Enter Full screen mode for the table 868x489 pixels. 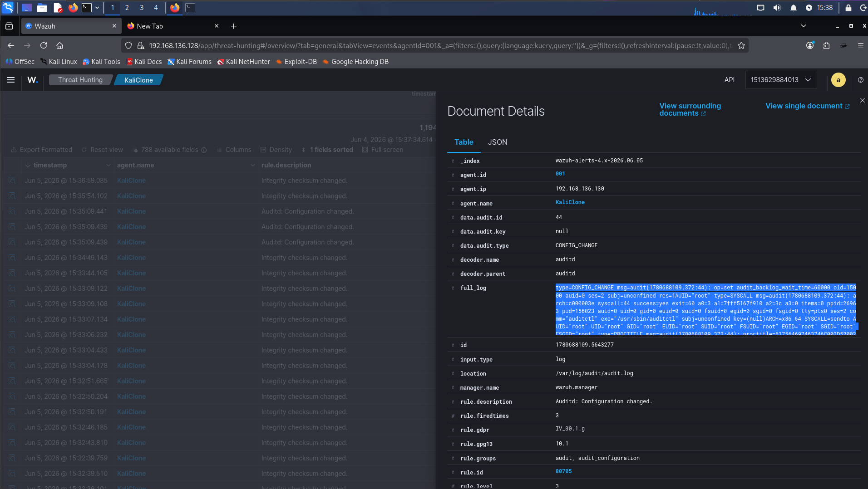383,150
